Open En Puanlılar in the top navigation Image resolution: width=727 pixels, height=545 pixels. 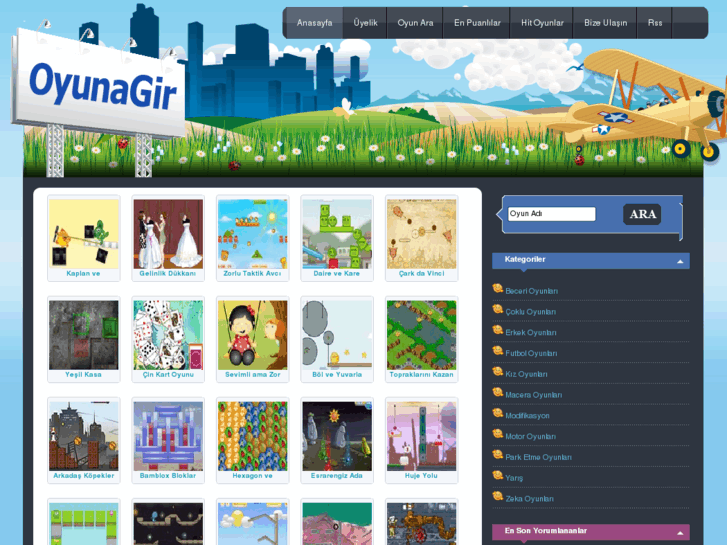click(477, 23)
